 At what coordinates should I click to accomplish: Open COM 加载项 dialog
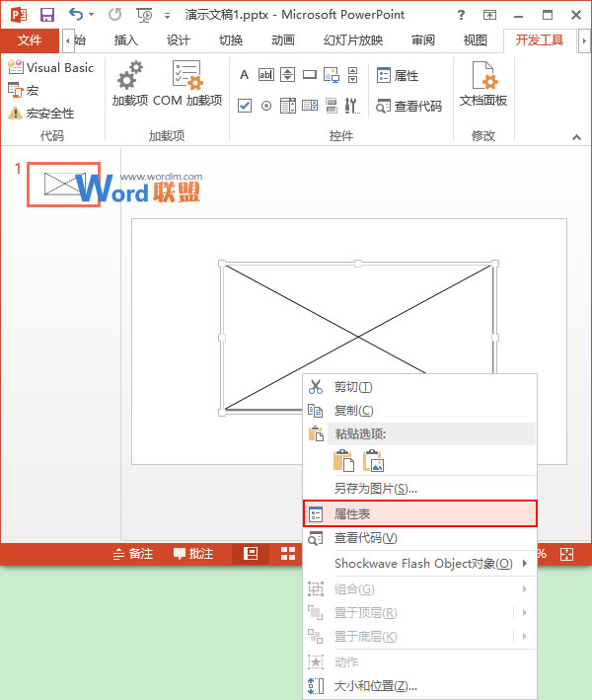[x=187, y=84]
